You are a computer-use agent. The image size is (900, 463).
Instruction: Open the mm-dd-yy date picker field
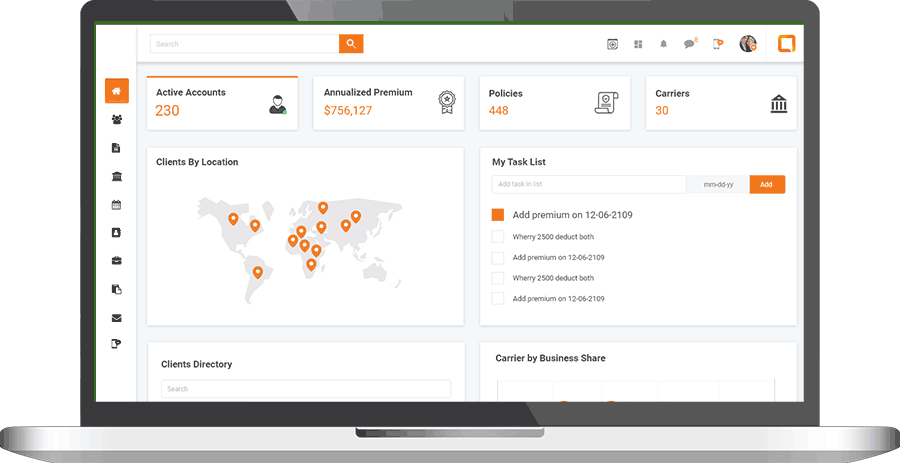tap(717, 185)
